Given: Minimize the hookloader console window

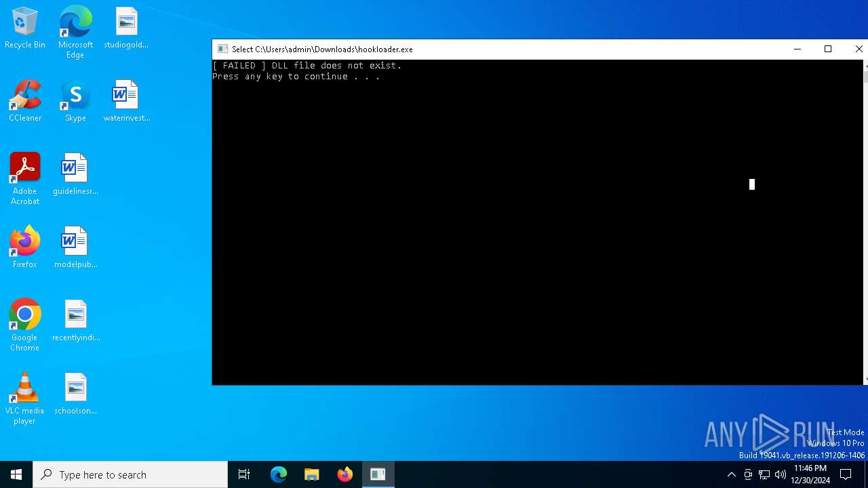Looking at the screenshot, I should 797,49.
